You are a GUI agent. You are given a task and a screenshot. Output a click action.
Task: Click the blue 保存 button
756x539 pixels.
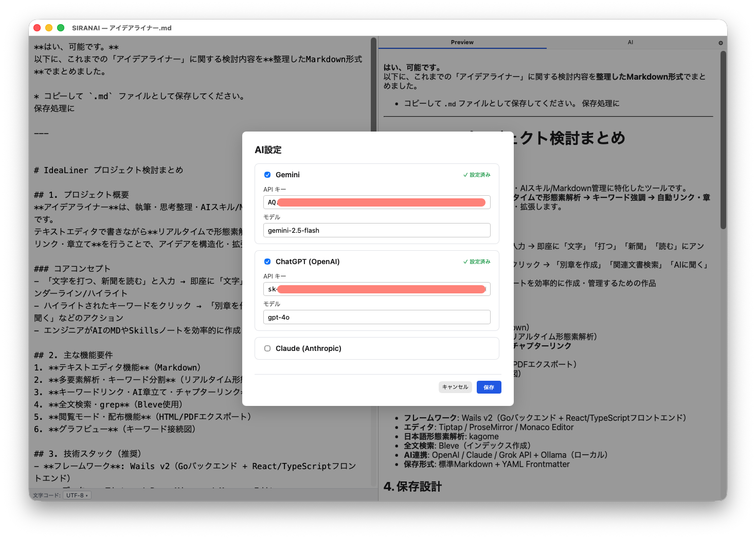489,387
